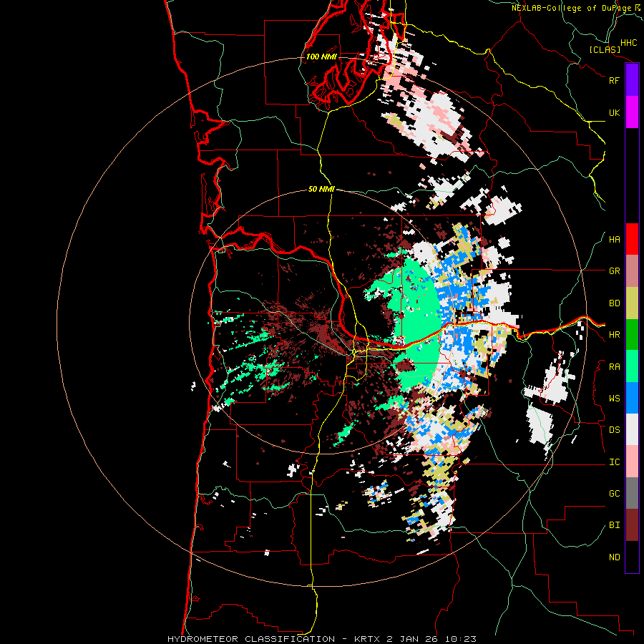Click the purple RF legend swatch
644x644 pixels.
[632, 80]
